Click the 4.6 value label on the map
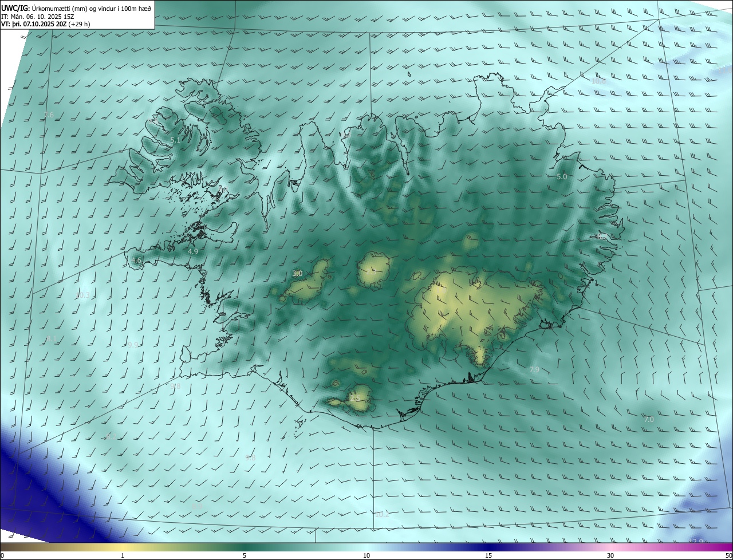733x560 pixels. 136,260
